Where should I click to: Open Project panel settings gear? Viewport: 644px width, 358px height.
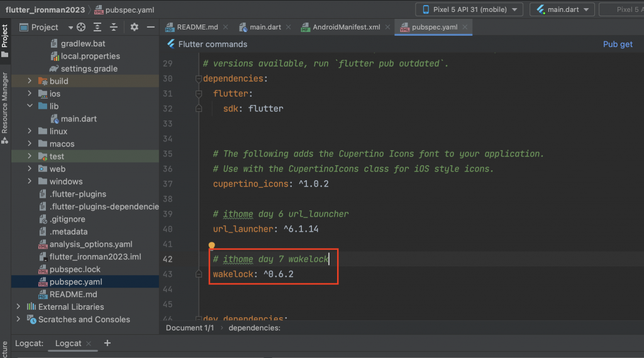(x=135, y=27)
